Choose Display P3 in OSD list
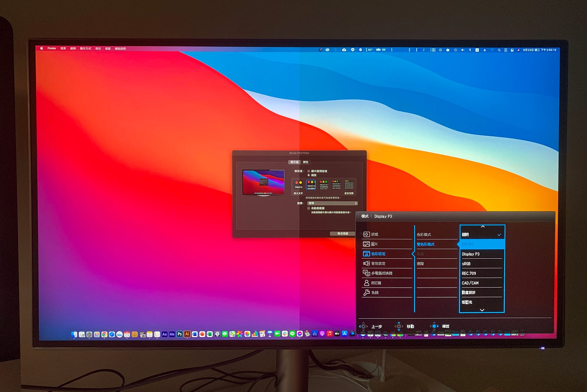 482,254
